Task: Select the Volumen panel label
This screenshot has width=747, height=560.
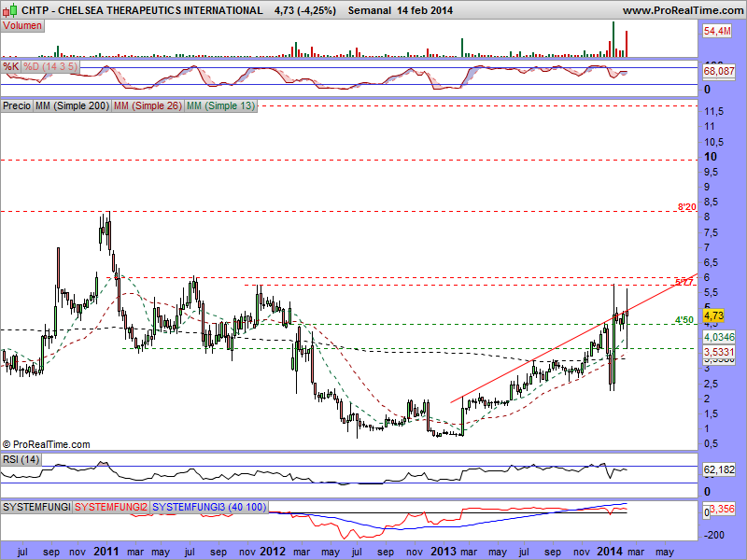Action: click(x=22, y=26)
